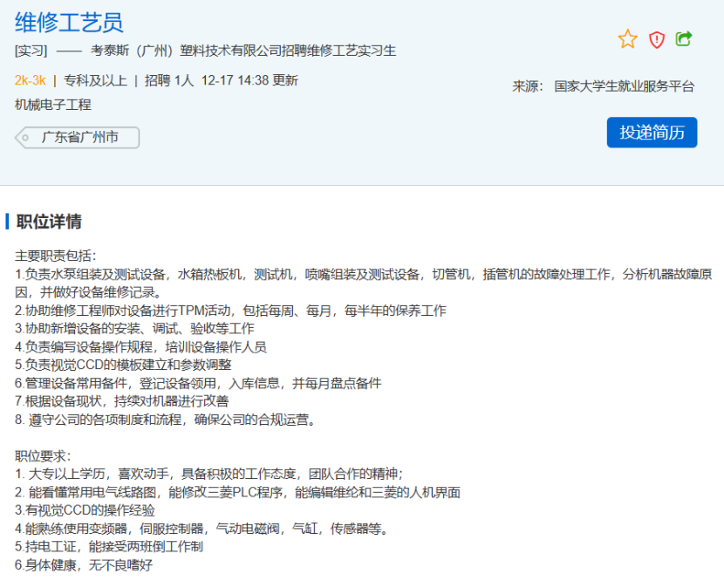
Task: Click the [实习] internship label
Action: (31, 51)
